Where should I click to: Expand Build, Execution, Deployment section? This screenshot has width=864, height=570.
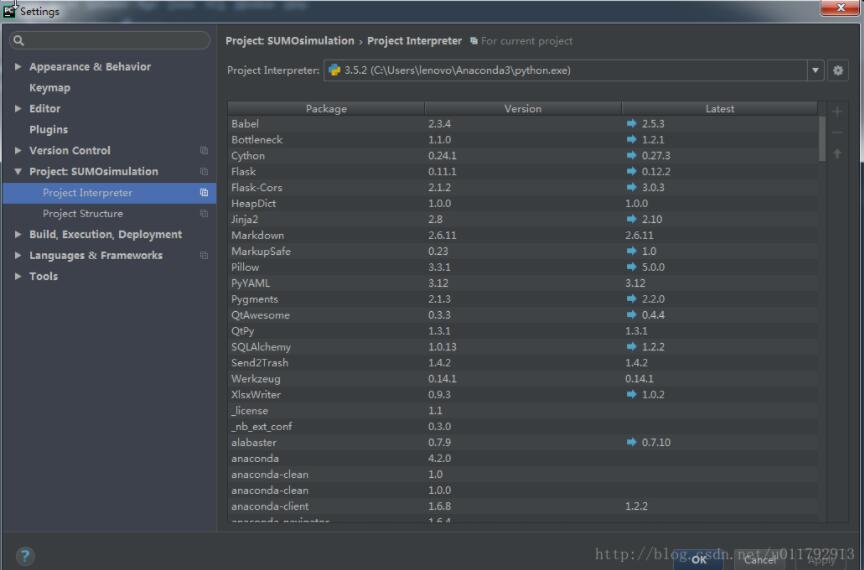pyautogui.click(x=18, y=234)
